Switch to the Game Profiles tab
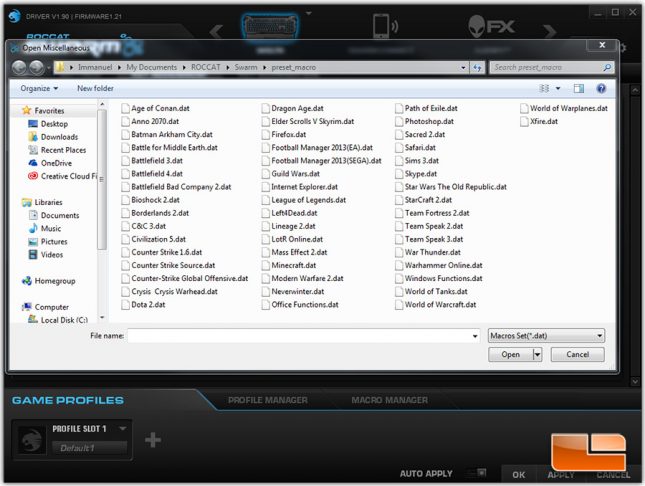Screen dimensions: 645x486 tap(67, 400)
